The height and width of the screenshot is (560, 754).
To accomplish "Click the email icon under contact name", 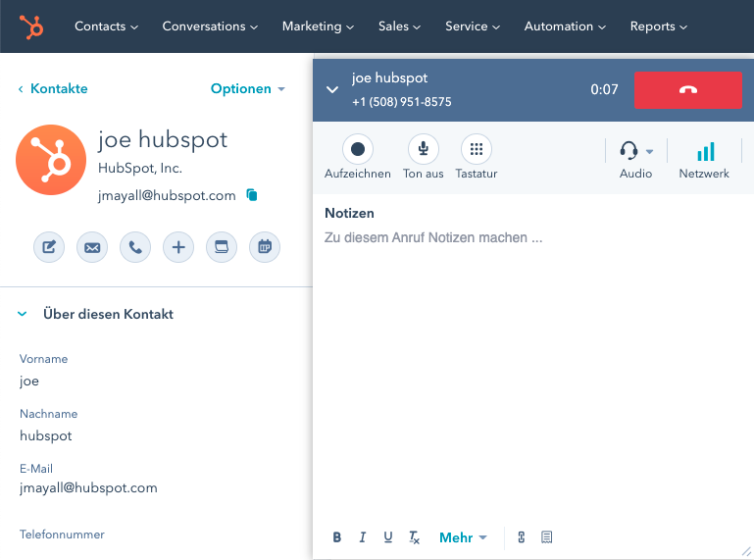I will coord(92,247).
